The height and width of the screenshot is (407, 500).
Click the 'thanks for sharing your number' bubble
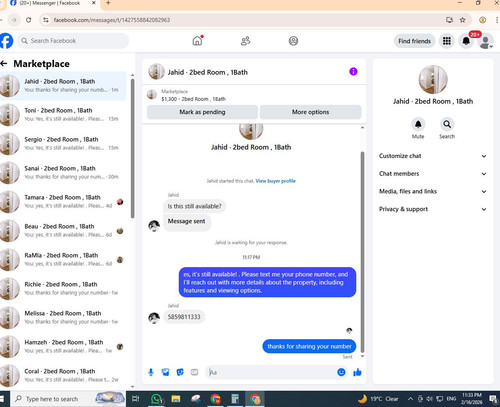coord(309,346)
